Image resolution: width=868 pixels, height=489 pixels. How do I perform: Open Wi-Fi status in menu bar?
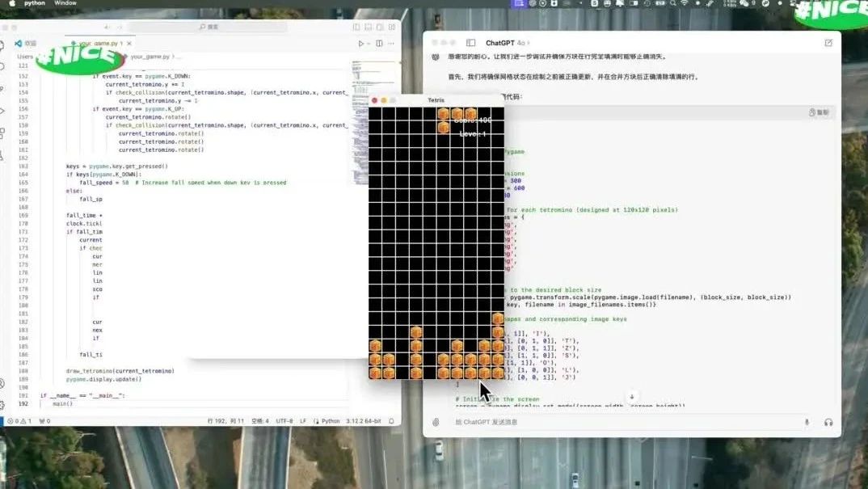click(x=685, y=3)
